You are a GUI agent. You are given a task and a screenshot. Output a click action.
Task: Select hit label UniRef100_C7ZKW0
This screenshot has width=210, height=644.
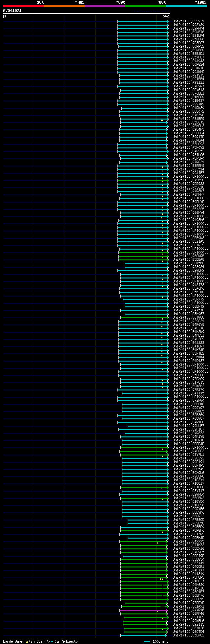[188, 400]
